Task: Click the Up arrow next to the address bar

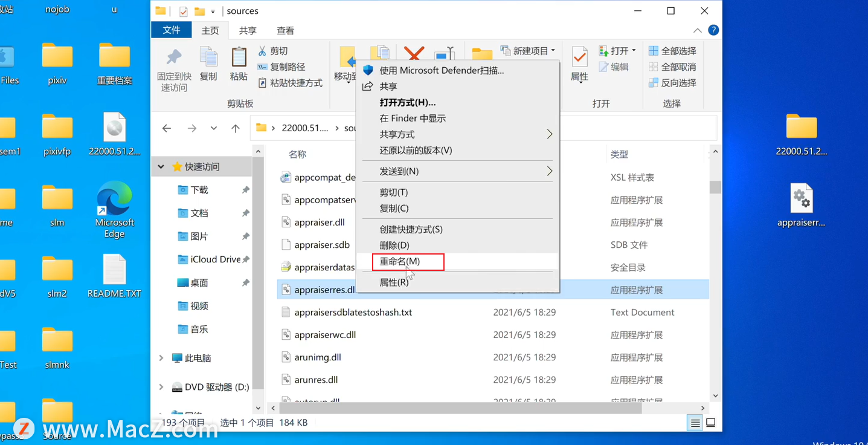Action: pyautogui.click(x=236, y=128)
